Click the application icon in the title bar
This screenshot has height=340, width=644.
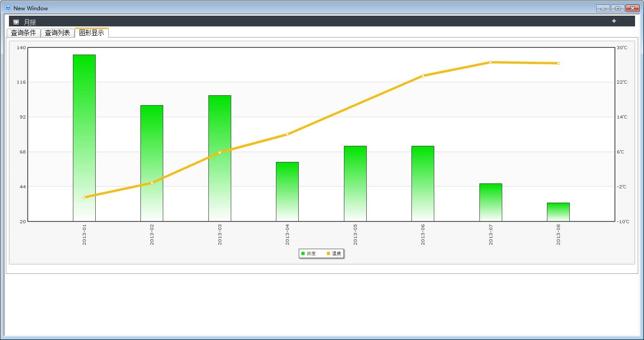(x=8, y=8)
